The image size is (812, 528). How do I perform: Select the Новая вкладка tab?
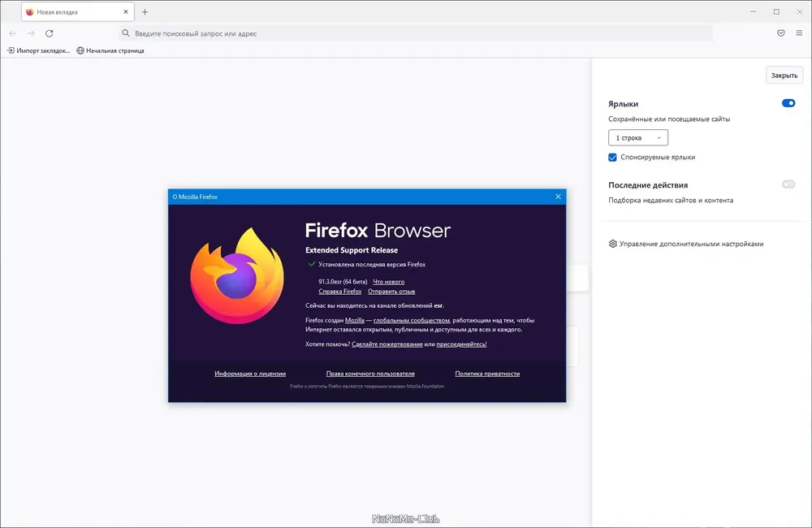coord(78,12)
